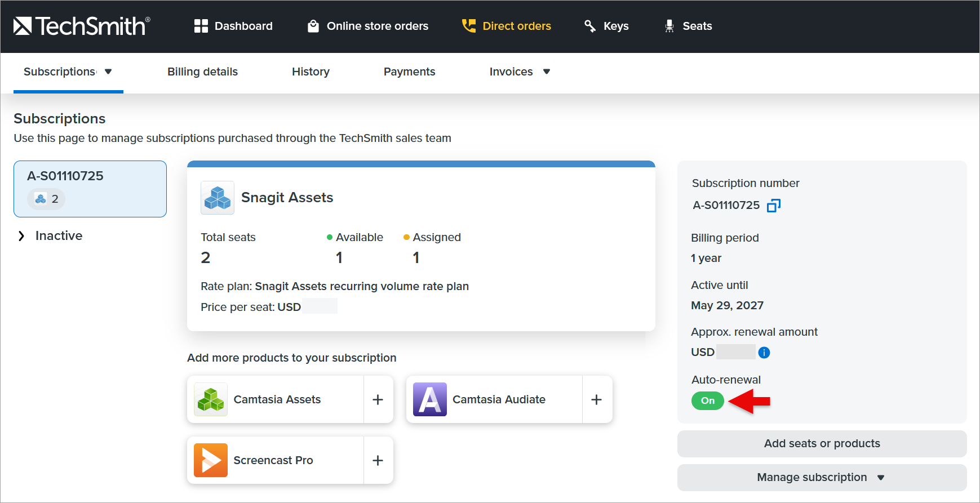Add Screencast Pro with plus icon
The image size is (980, 503).
pos(378,460)
